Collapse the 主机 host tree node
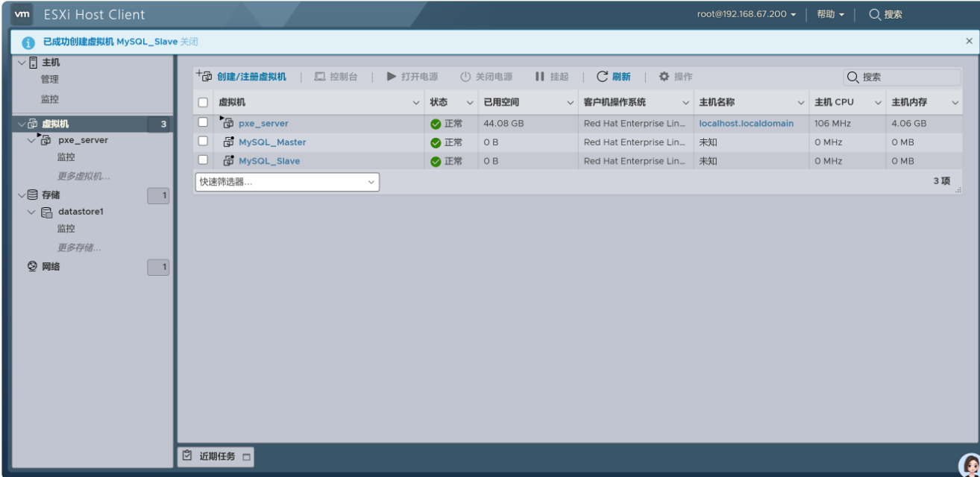The image size is (980, 477). (22, 63)
